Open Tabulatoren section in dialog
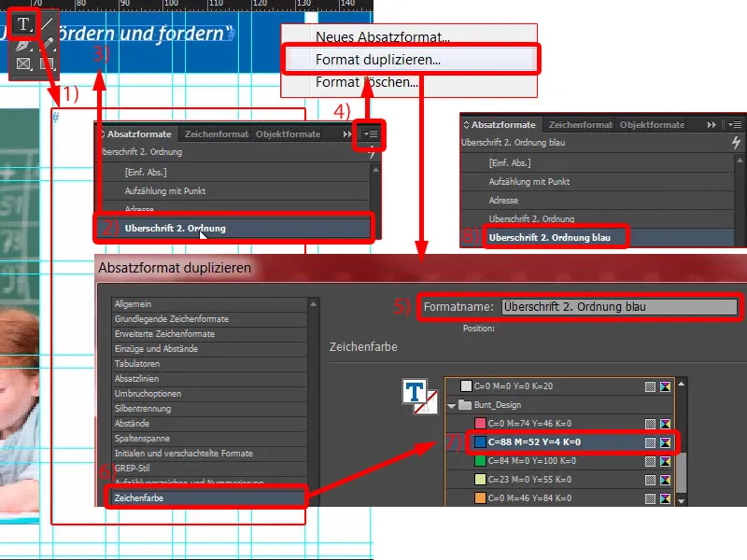Image resolution: width=747 pixels, height=560 pixels. [209, 363]
